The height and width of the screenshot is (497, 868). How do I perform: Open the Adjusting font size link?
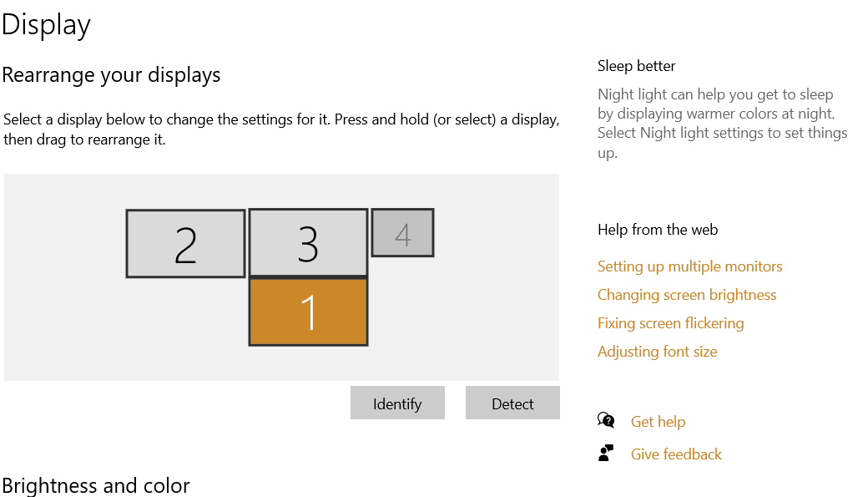pyautogui.click(x=657, y=352)
